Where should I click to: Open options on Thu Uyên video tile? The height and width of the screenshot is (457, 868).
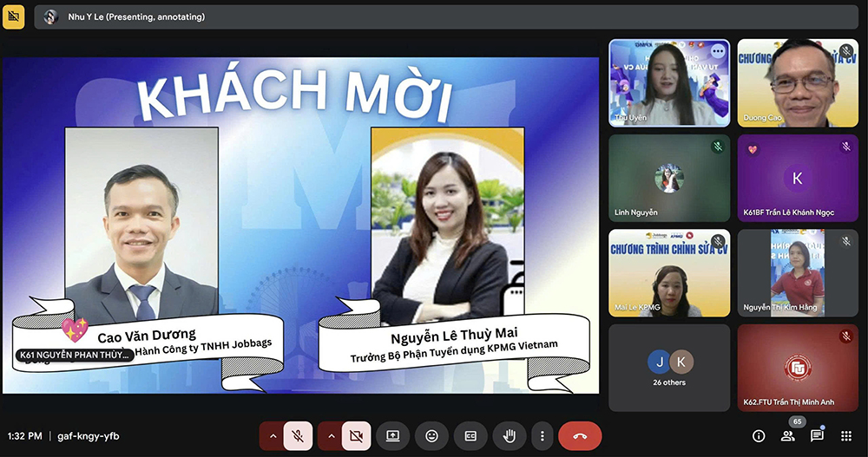click(718, 51)
